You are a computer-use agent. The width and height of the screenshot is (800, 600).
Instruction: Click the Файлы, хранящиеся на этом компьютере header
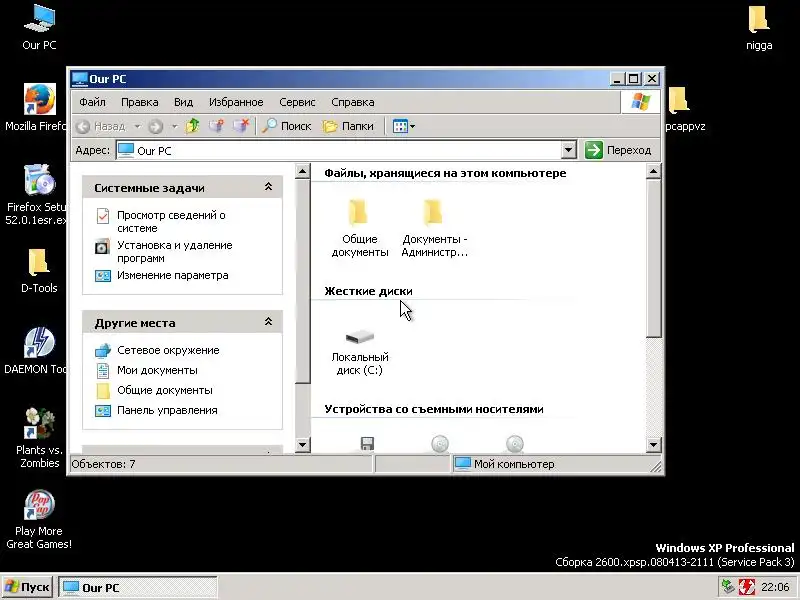point(445,173)
